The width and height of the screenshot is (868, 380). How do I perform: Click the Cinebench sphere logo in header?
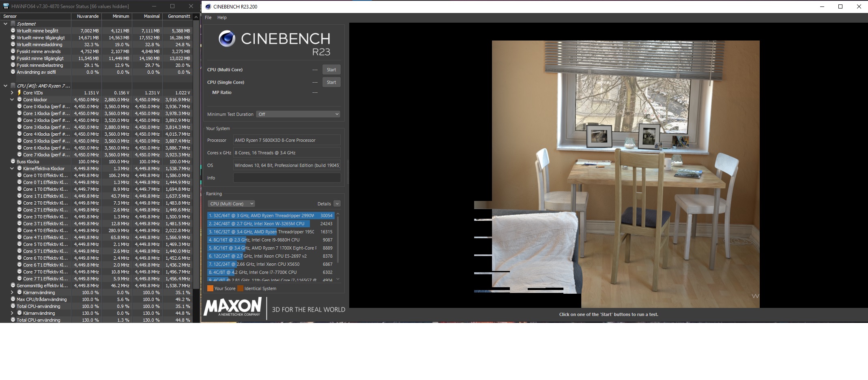(x=227, y=39)
